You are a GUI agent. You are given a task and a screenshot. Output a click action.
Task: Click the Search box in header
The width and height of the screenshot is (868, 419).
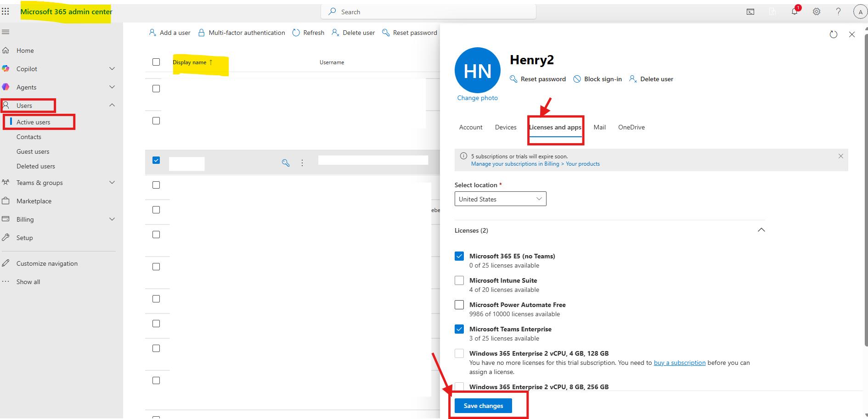[428, 12]
